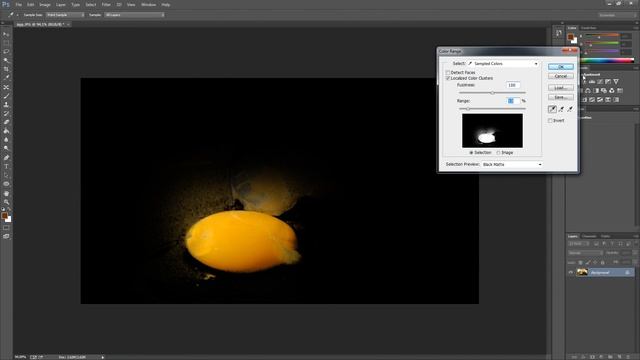The height and width of the screenshot is (360, 640).
Task: Select the Zoom tool
Action: click(6, 202)
